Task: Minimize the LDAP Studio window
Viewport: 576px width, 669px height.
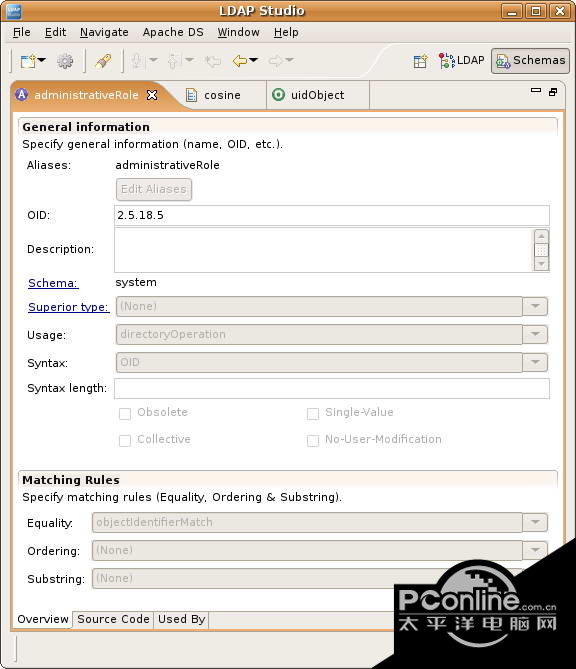Action: pyautogui.click(x=512, y=11)
